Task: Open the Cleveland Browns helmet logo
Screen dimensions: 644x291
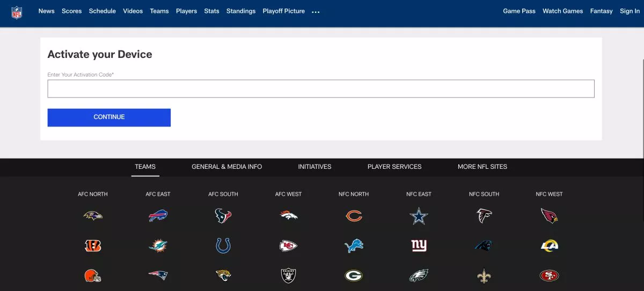Action: [93, 276]
